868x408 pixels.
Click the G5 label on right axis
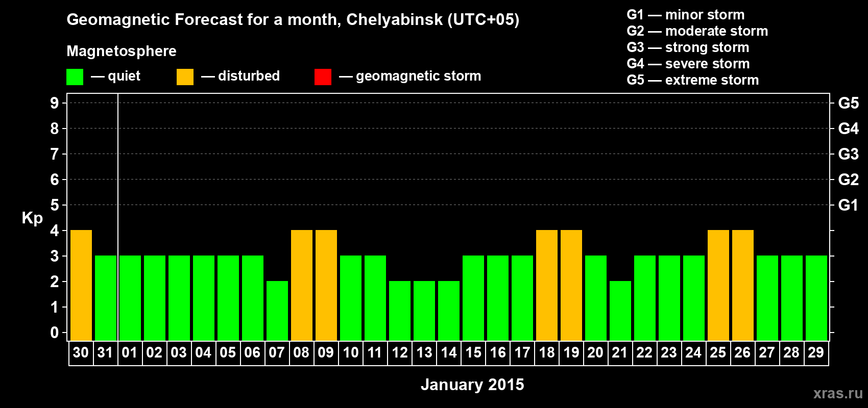849,103
